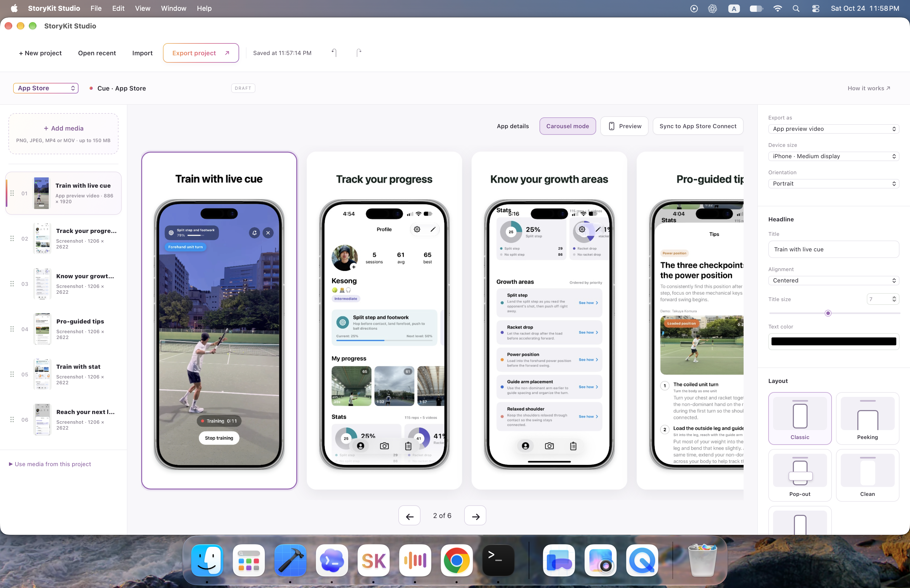Select Know your growth media item

click(63, 284)
